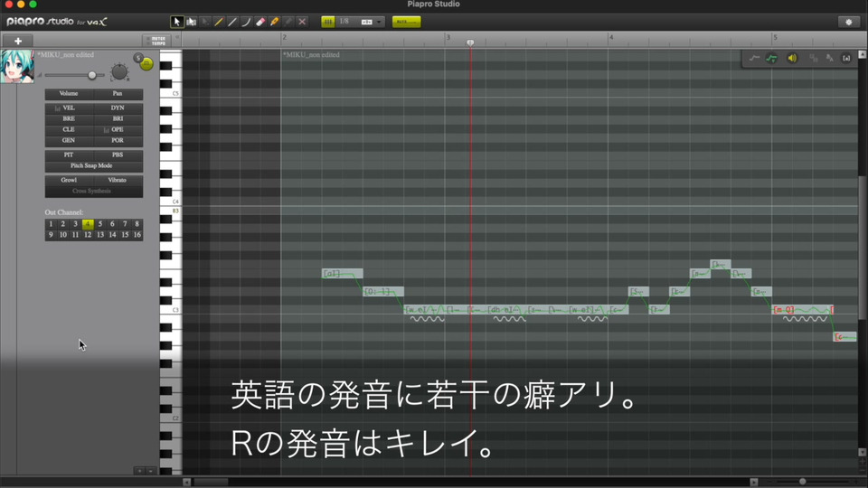The height and width of the screenshot is (488, 868).
Task: Click the C3 piano key
Action: (171, 310)
